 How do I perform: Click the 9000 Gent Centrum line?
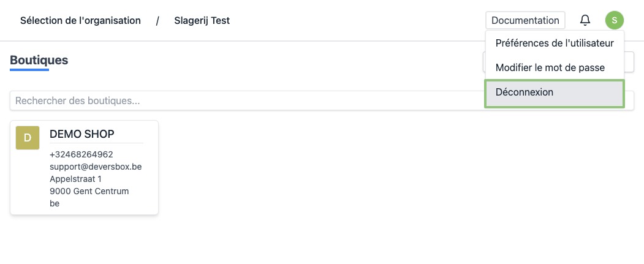point(89,191)
